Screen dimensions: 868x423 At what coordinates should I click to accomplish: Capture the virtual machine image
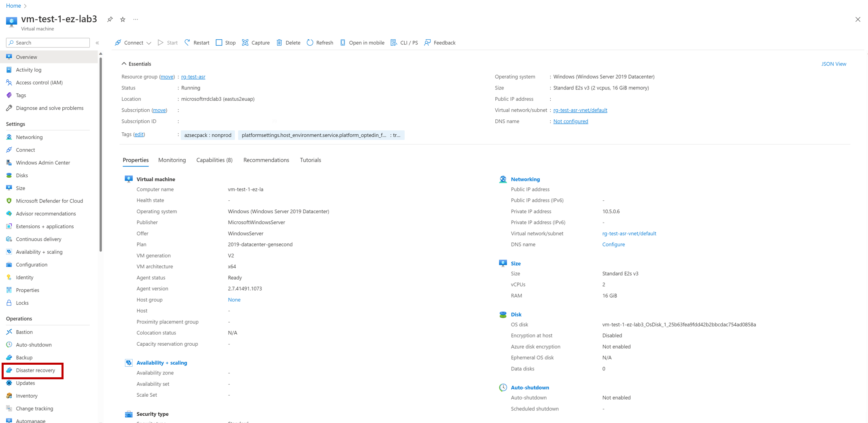click(x=256, y=43)
